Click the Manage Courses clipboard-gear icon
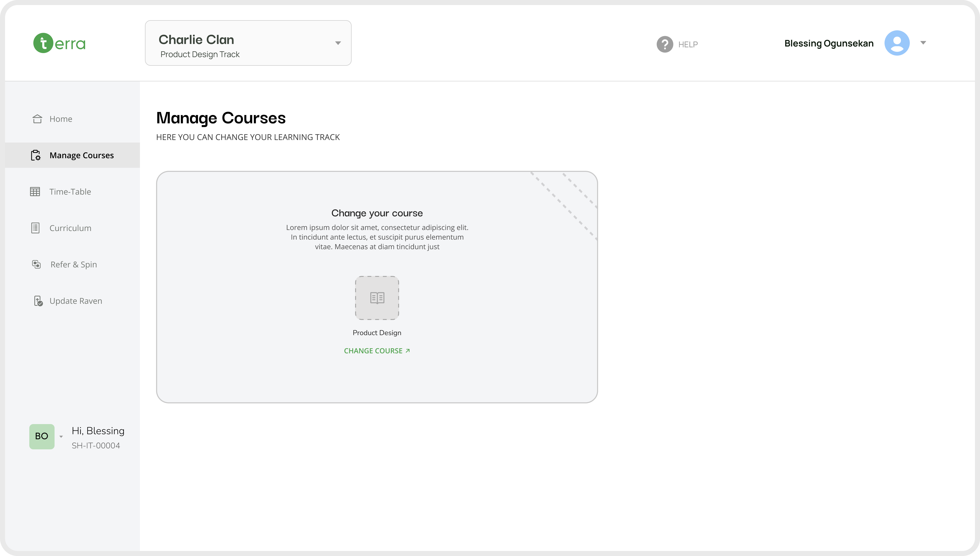Image resolution: width=980 pixels, height=556 pixels. click(36, 155)
